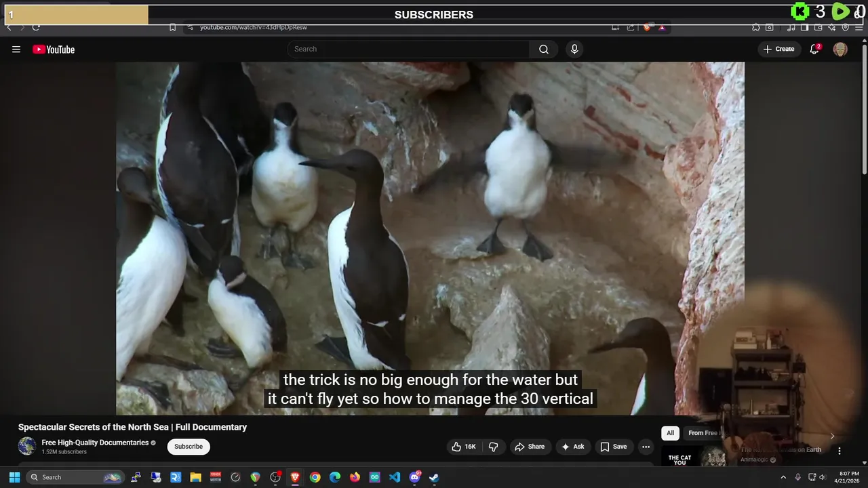Click video title Spectacular Secrets of the North Sea
This screenshot has height=488, width=868.
(132, 427)
